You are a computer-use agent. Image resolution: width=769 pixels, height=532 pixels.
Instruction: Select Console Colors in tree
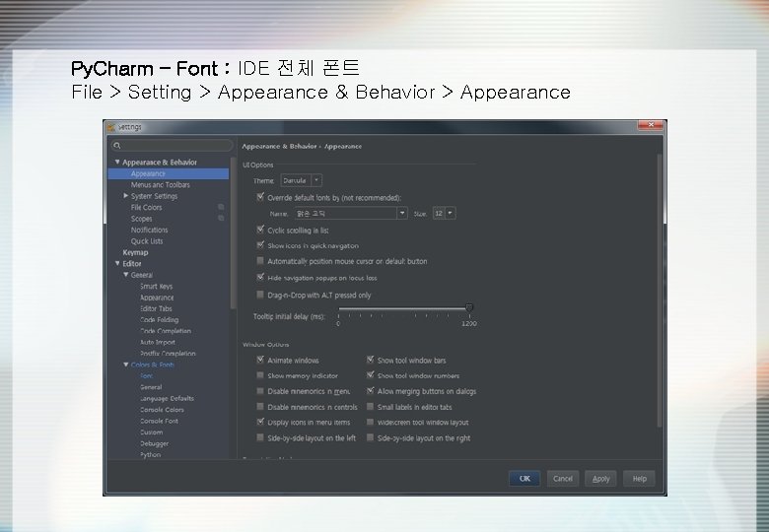pos(162,410)
